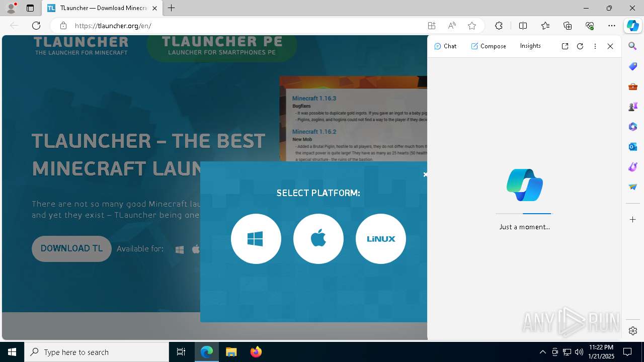This screenshot has width=644, height=362.
Task: Close the TLauncher browser tab
Action: point(154,8)
